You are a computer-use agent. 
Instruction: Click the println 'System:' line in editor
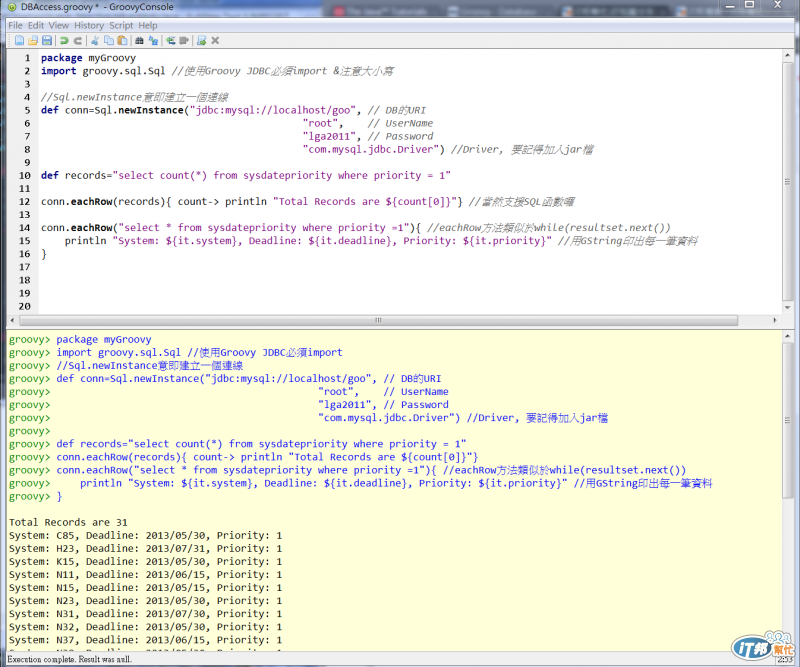tap(381, 241)
